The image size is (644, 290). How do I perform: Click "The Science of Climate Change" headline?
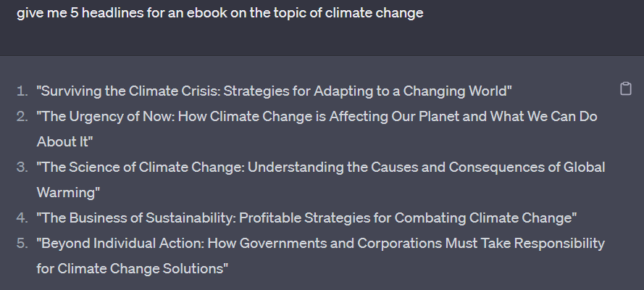[141, 167]
